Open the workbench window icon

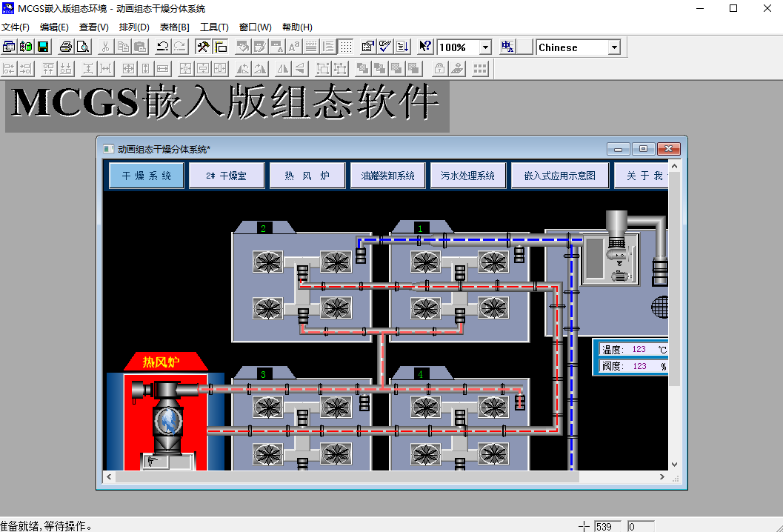pyautogui.click(x=9, y=47)
